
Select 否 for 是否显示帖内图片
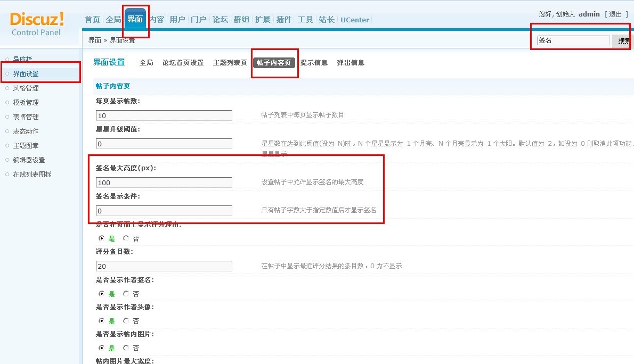coord(126,348)
